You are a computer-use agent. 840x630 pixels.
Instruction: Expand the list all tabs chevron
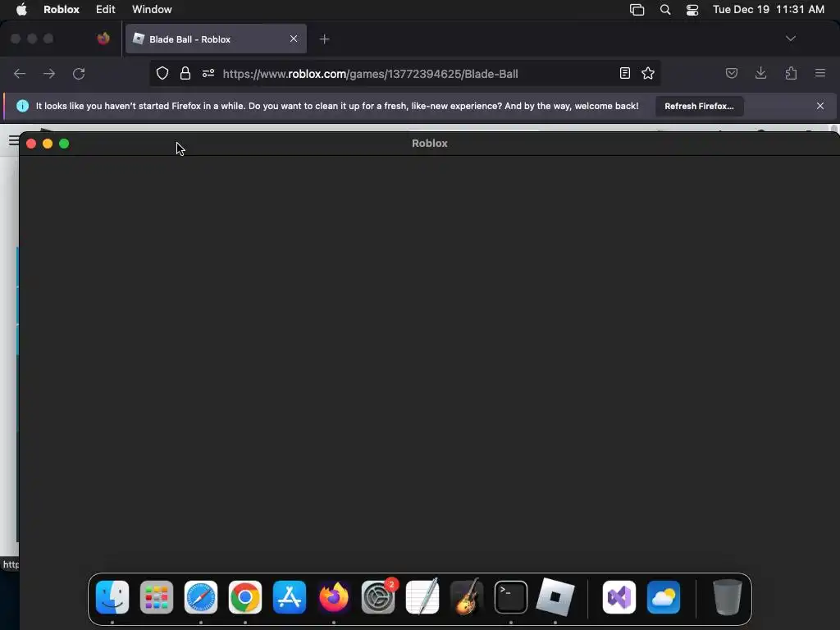tap(790, 39)
